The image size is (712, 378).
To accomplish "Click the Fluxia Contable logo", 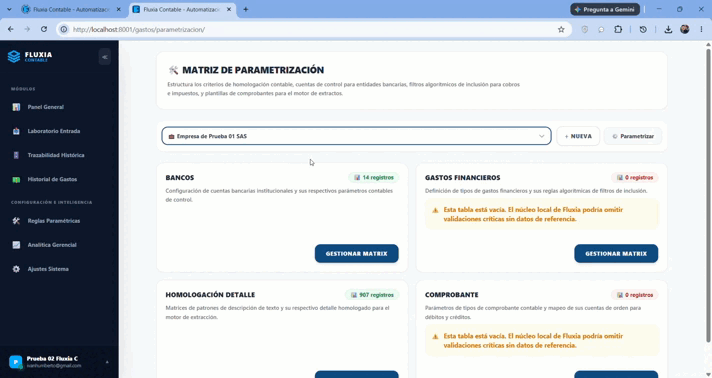I will 30,56.
